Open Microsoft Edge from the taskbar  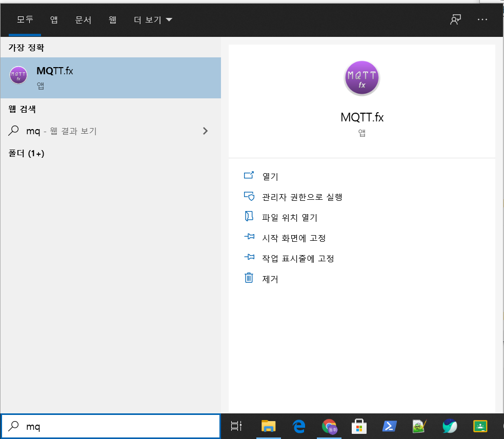(x=299, y=426)
